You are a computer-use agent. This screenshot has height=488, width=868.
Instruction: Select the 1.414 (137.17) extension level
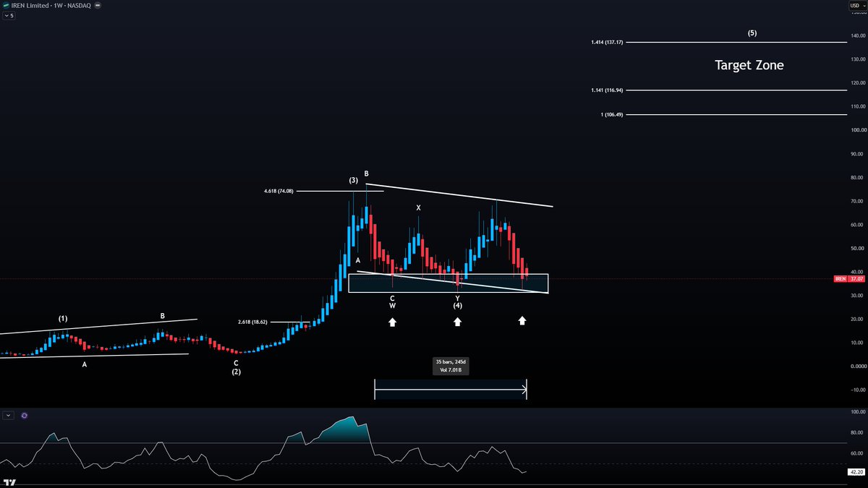coord(607,43)
